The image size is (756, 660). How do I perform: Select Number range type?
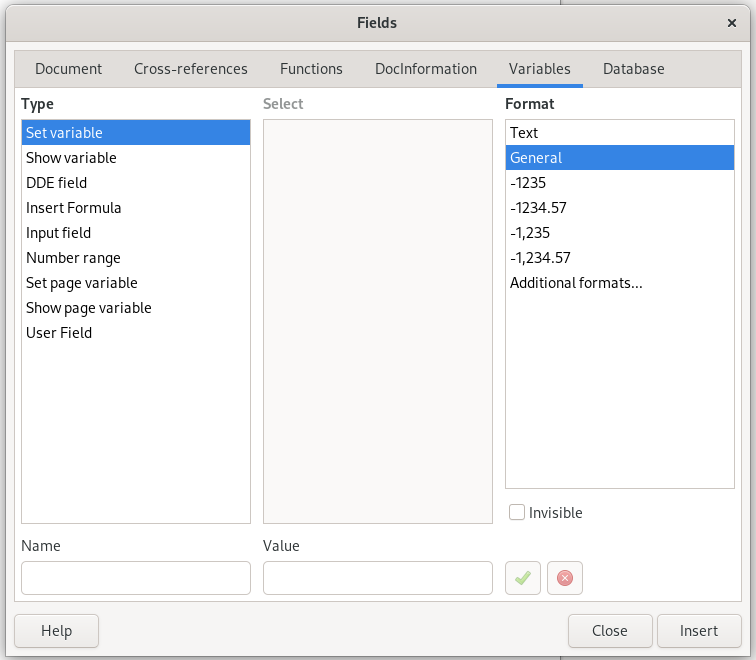tap(73, 258)
